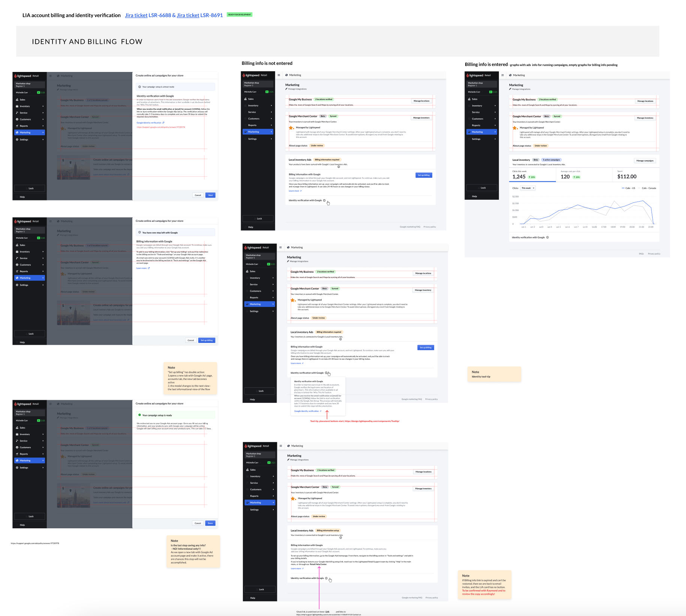Select the 'Clicks this week' 1,245 tab

click(532, 175)
